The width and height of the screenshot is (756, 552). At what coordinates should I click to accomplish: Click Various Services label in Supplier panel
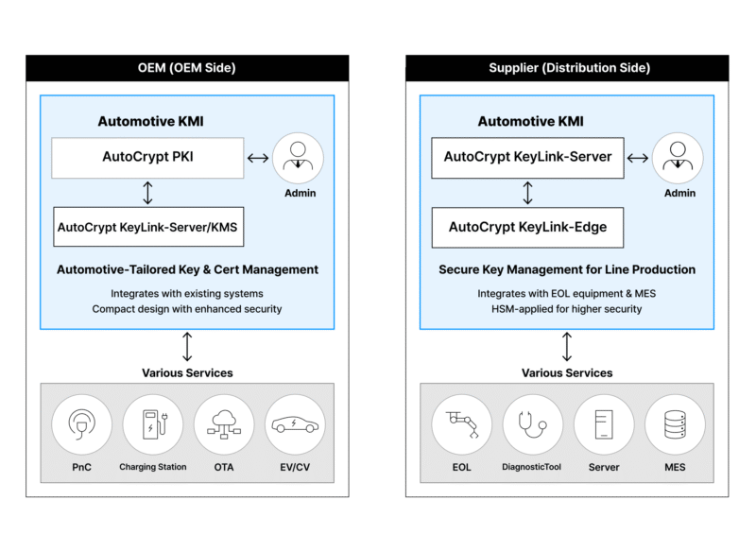[567, 372]
